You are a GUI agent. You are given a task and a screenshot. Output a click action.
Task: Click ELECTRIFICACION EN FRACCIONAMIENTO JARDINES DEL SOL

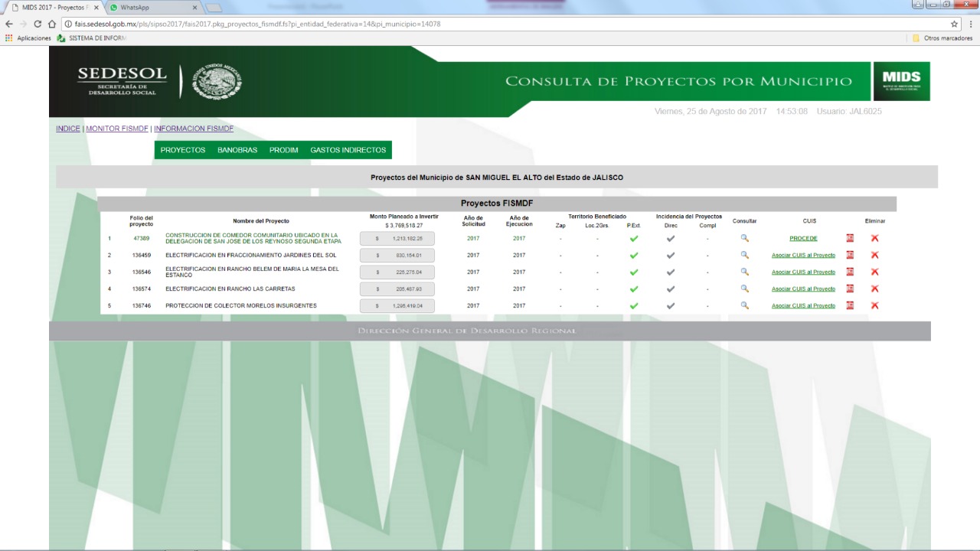[251, 255]
